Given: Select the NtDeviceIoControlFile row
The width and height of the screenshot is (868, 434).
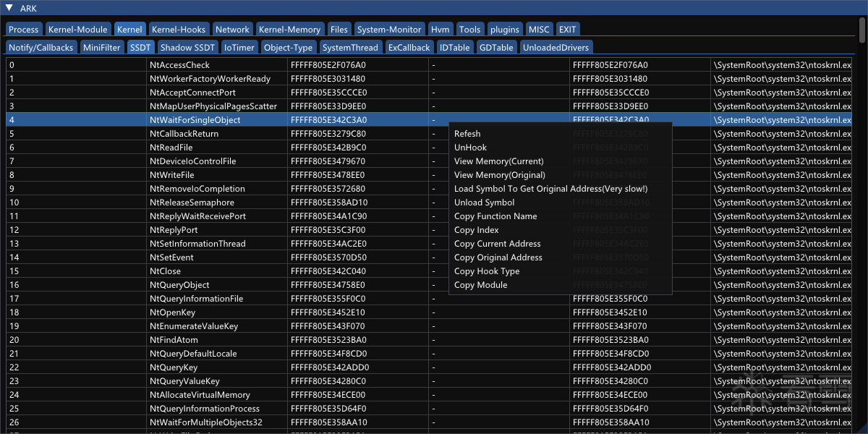Looking at the screenshot, I should (429, 161).
